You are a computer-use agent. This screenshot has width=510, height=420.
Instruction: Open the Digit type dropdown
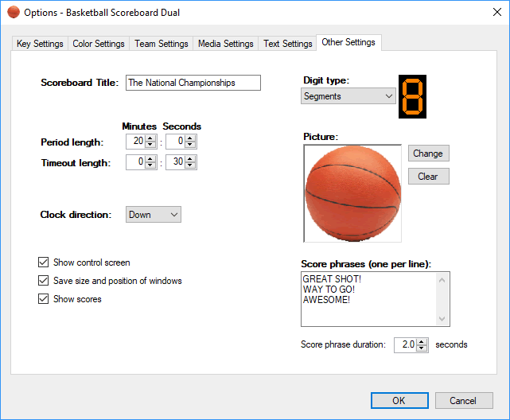coord(348,96)
